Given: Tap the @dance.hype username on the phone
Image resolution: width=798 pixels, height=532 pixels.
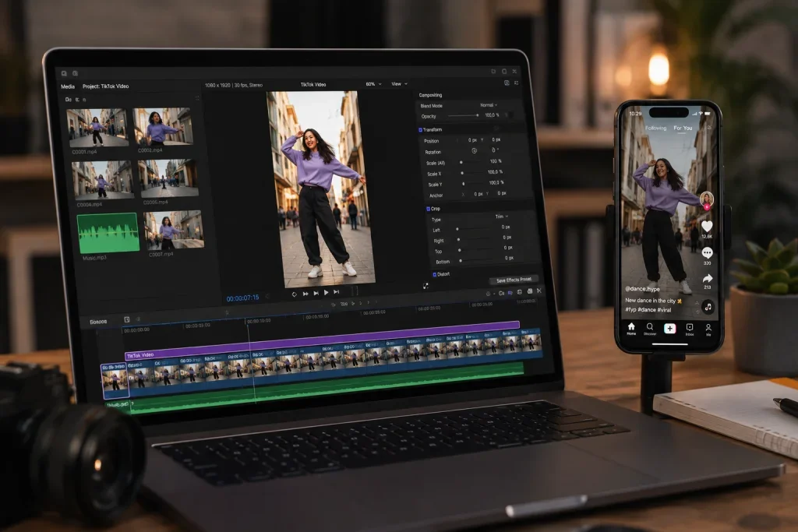Looking at the screenshot, I should [x=642, y=289].
